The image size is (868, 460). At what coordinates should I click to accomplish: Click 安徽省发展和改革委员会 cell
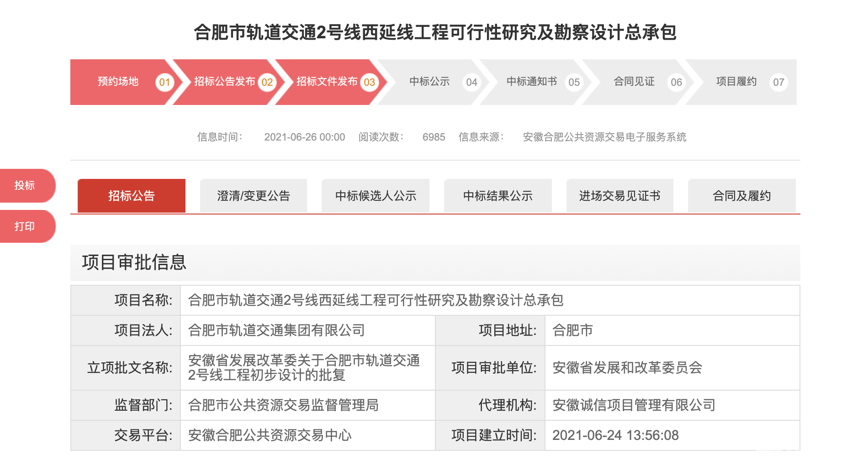coord(672,368)
